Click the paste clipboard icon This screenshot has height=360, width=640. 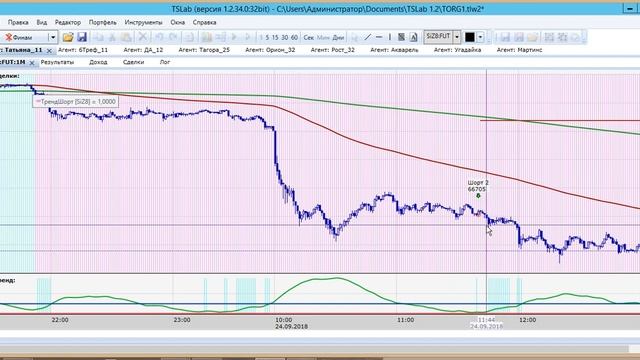pos(127,38)
